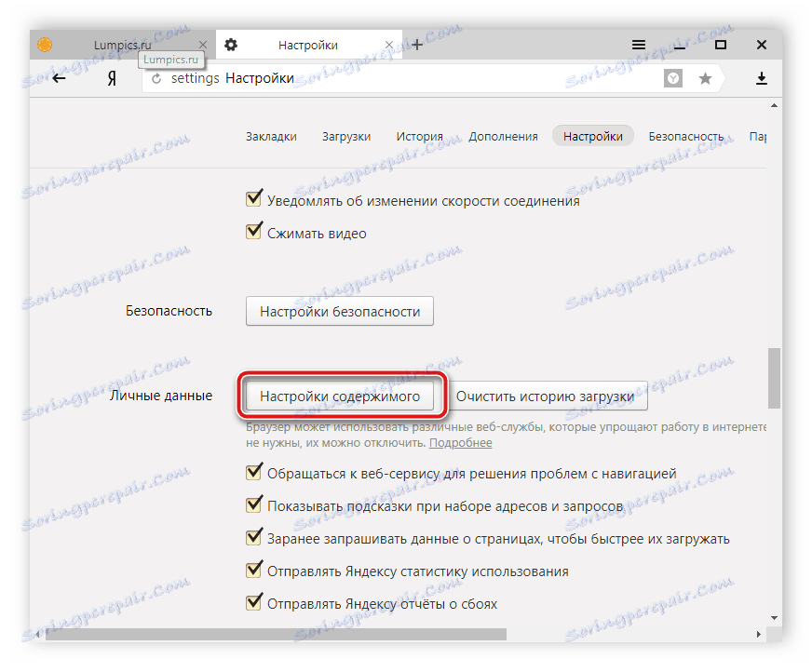This screenshot has height=672, width=812.
Task: Open downloads via the download arrow icon
Action: pyautogui.click(x=762, y=78)
